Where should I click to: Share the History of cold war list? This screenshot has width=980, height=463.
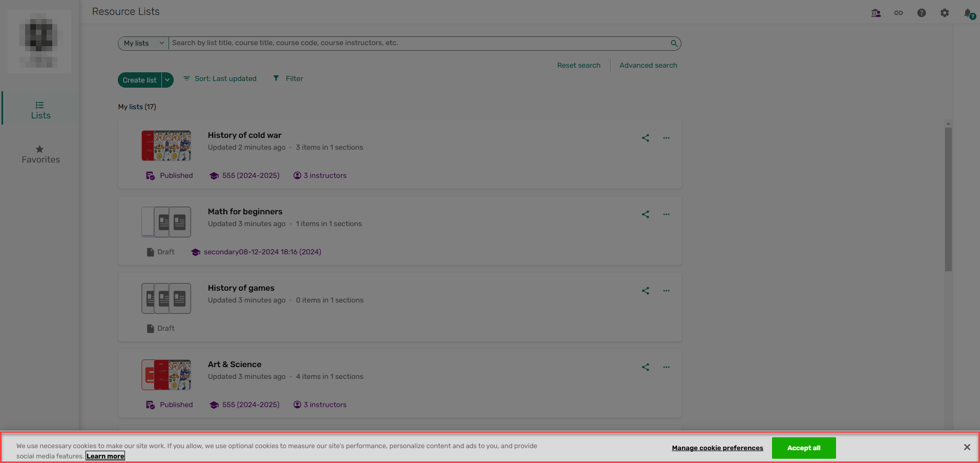pos(645,138)
